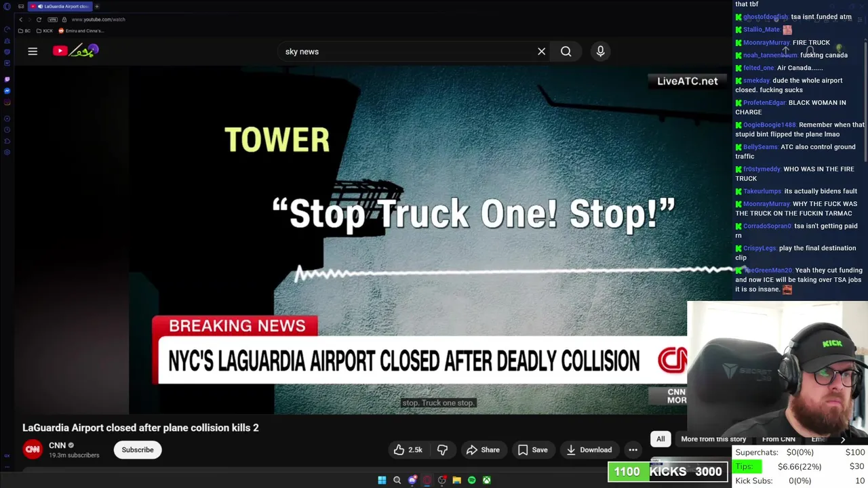Open Discord from the taskbar

point(412,480)
